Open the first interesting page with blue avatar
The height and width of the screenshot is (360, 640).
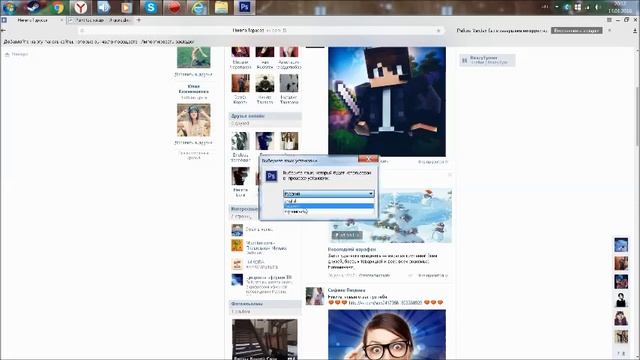coord(237,230)
